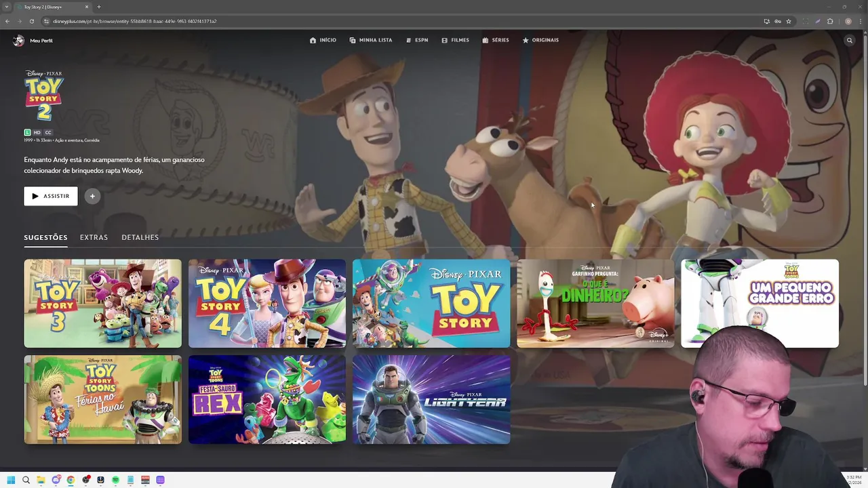This screenshot has width=868, height=488.
Task: Open Disney+ search magnifier icon
Action: (x=849, y=41)
